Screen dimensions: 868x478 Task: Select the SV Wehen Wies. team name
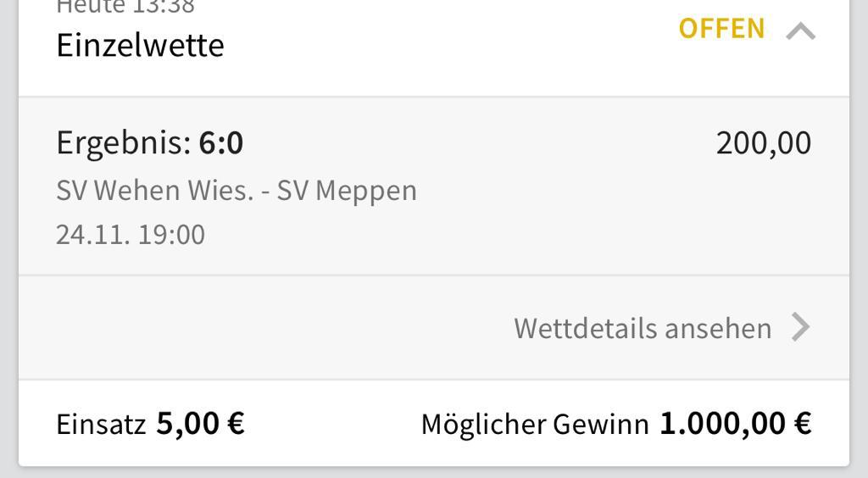pos(154,191)
